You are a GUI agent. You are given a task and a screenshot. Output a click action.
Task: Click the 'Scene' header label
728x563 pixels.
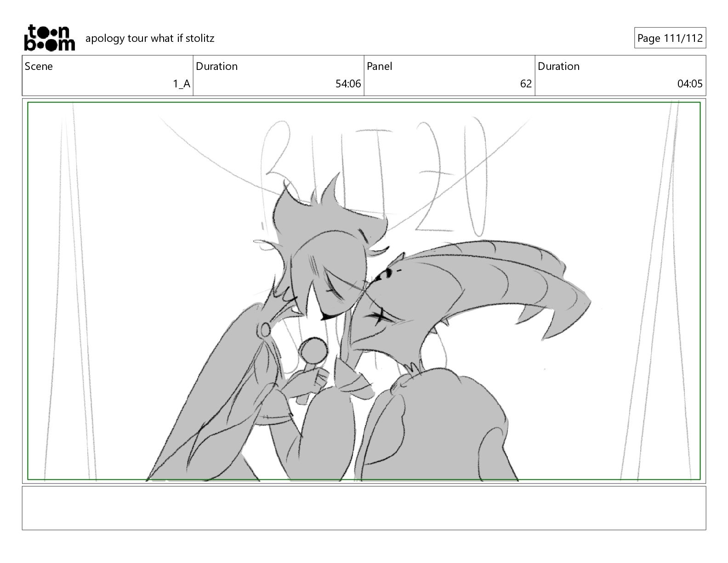pyautogui.click(x=39, y=66)
